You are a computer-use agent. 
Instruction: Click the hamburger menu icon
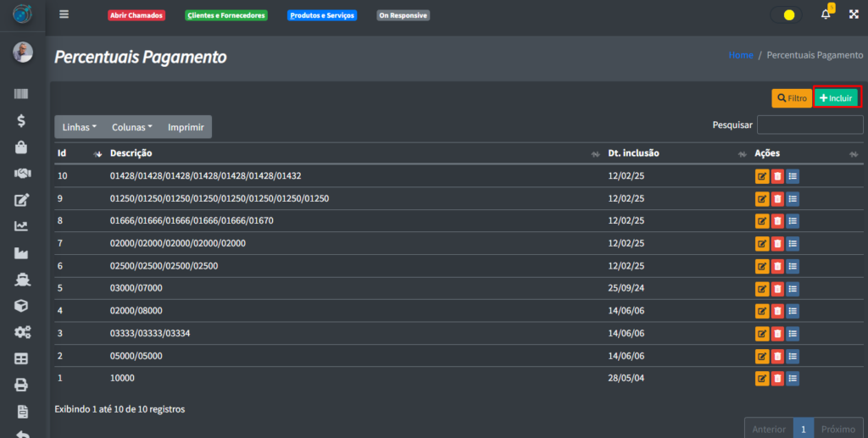pos(64,14)
